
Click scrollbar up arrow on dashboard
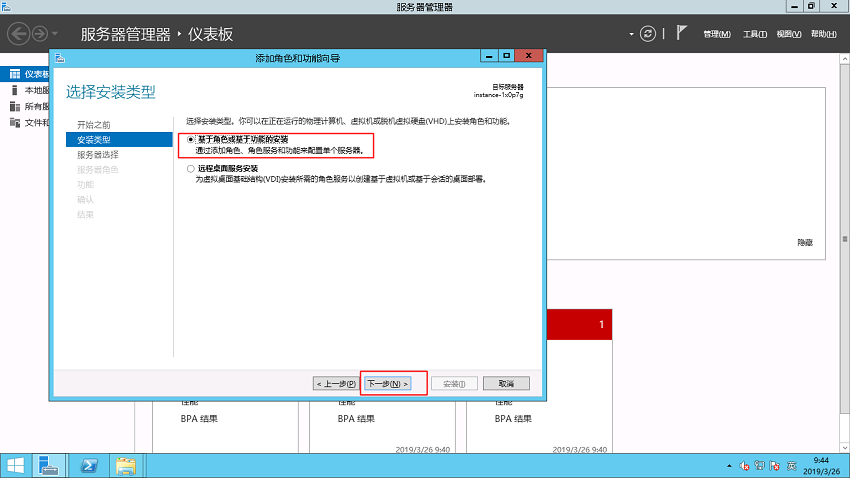(x=845, y=58)
